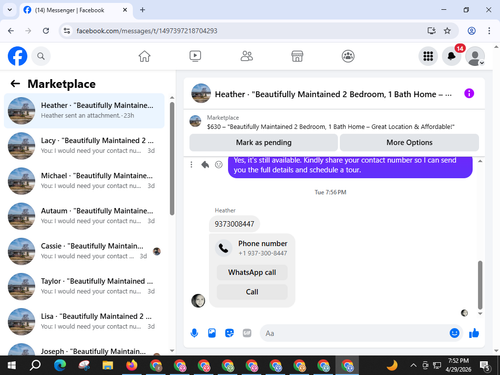Launch Microsoft Edge from taskbar
Image resolution: width=500 pixels, height=375 pixels.
tap(60, 366)
